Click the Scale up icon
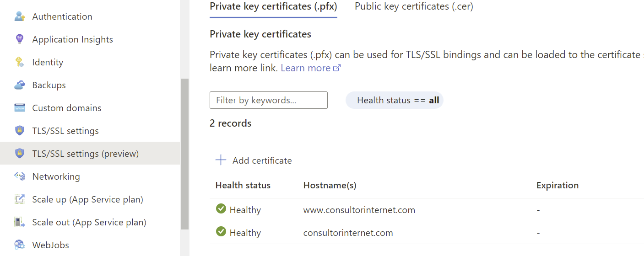 pos(19,199)
